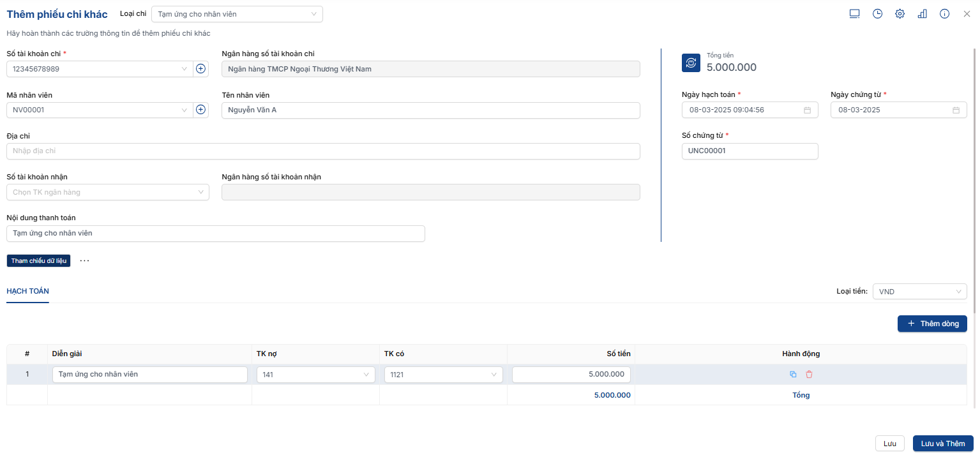The width and height of the screenshot is (980, 457).
Task: Click the bar chart report icon
Action: pyautogui.click(x=922, y=14)
